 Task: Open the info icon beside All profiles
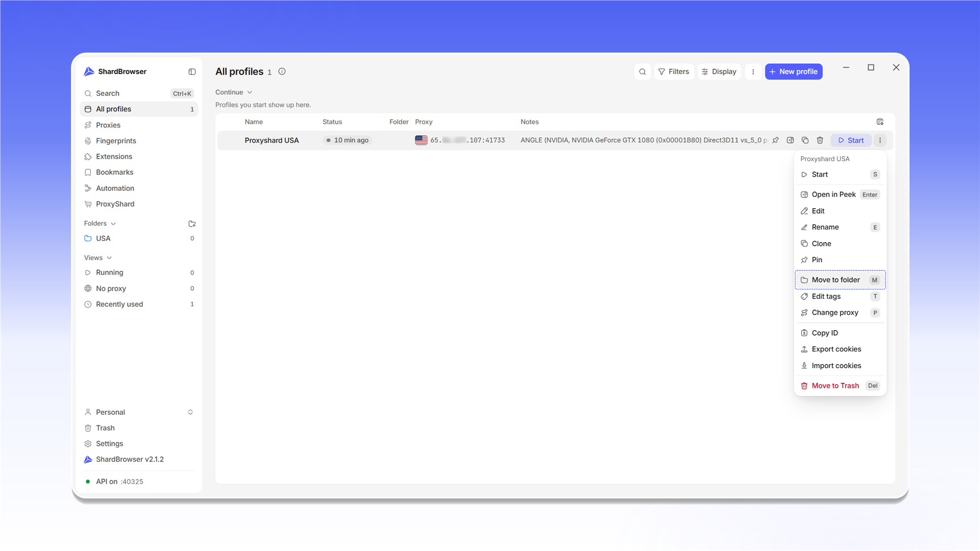pyautogui.click(x=282, y=71)
